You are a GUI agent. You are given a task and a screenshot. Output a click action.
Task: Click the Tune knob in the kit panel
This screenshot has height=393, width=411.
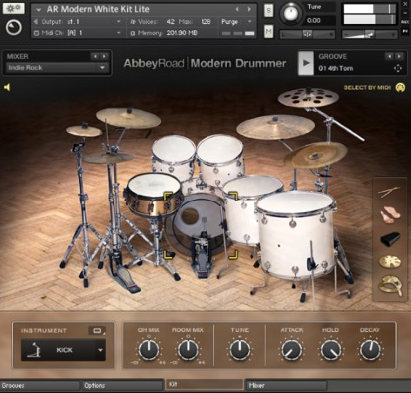tap(240, 350)
